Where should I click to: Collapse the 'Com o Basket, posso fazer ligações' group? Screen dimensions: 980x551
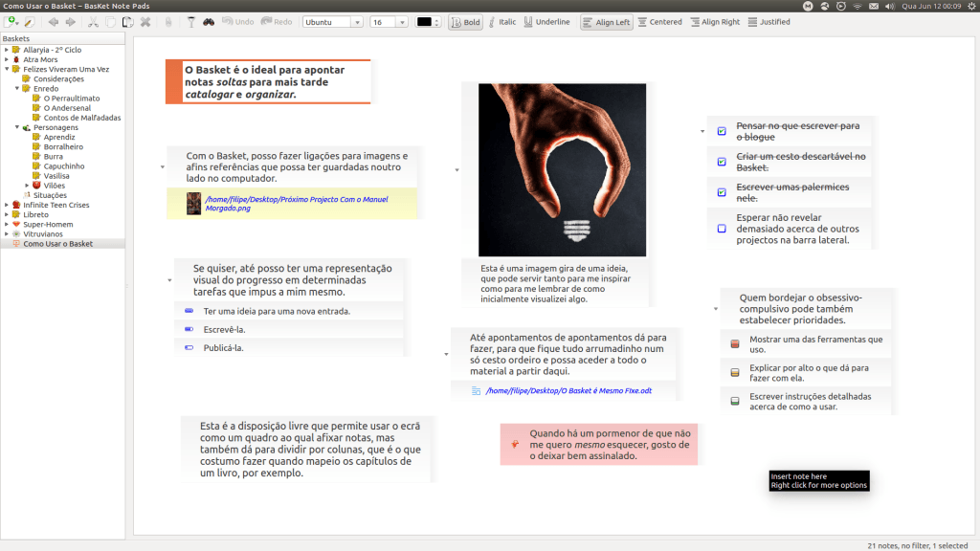click(x=163, y=167)
